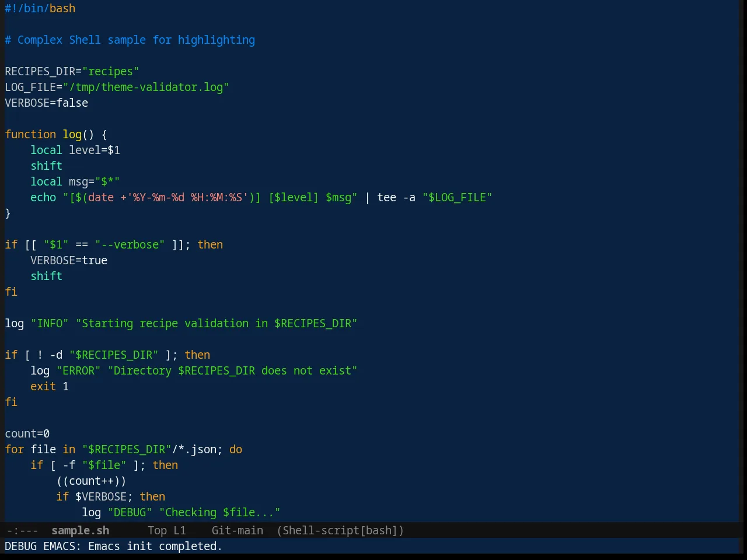Click the 'if $VERBOSE; then' line
Viewport: 747px width, 560px height.
coord(111,496)
